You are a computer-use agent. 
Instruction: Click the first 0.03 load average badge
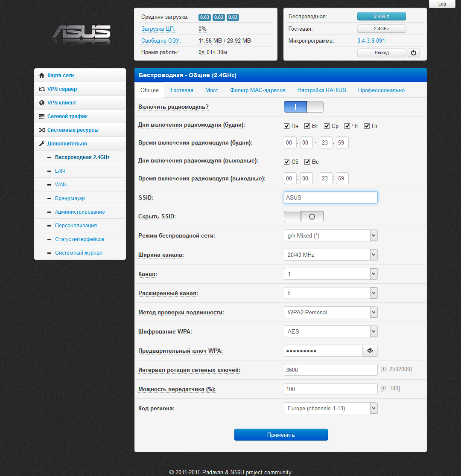(x=204, y=17)
